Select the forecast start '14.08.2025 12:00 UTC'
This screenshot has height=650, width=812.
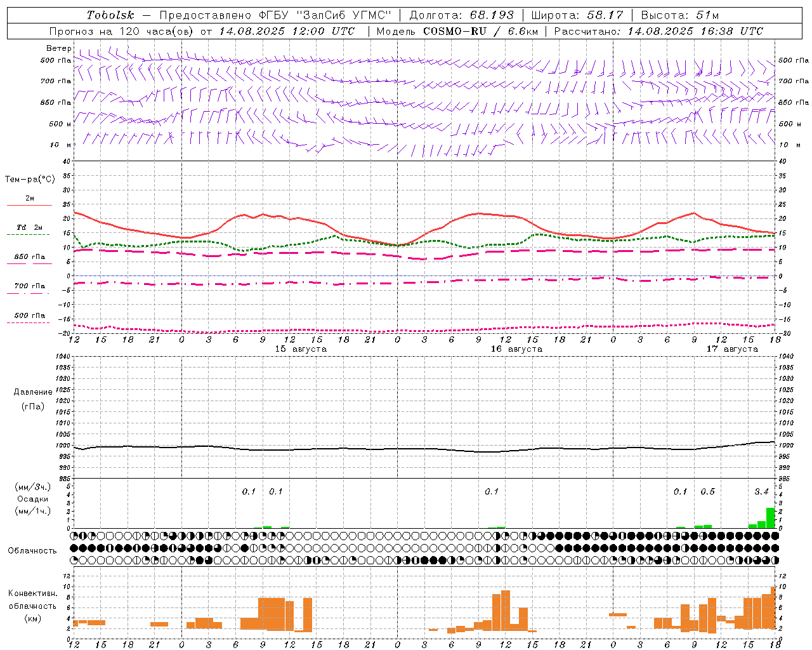pyautogui.click(x=287, y=31)
